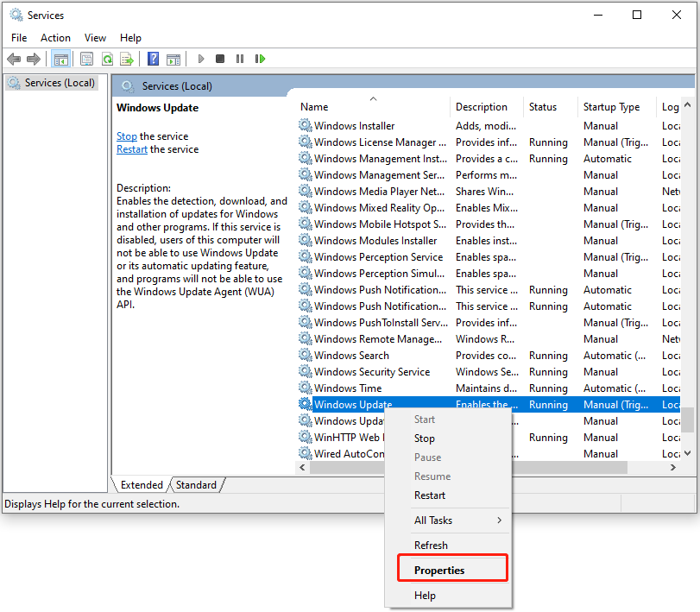Click the Stop Service toolbar icon
This screenshot has height=612, width=700.
[x=219, y=59]
